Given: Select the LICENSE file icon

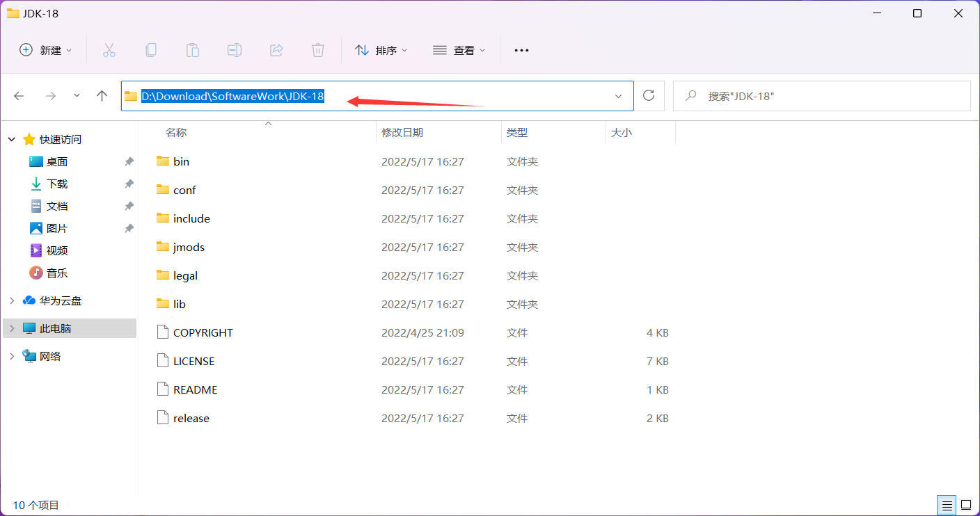Looking at the screenshot, I should (x=163, y=361).
